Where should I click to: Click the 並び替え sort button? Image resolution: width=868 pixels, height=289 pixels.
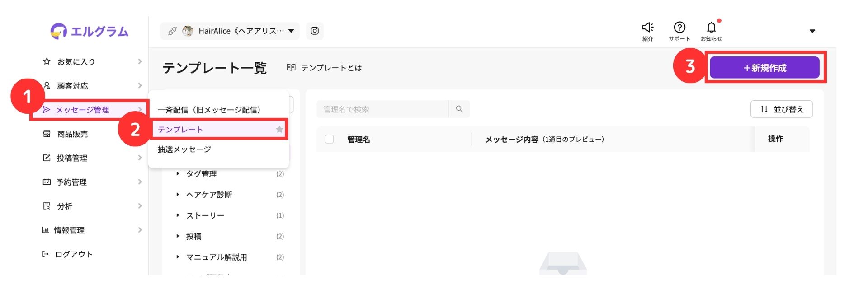tap(781, 109)
